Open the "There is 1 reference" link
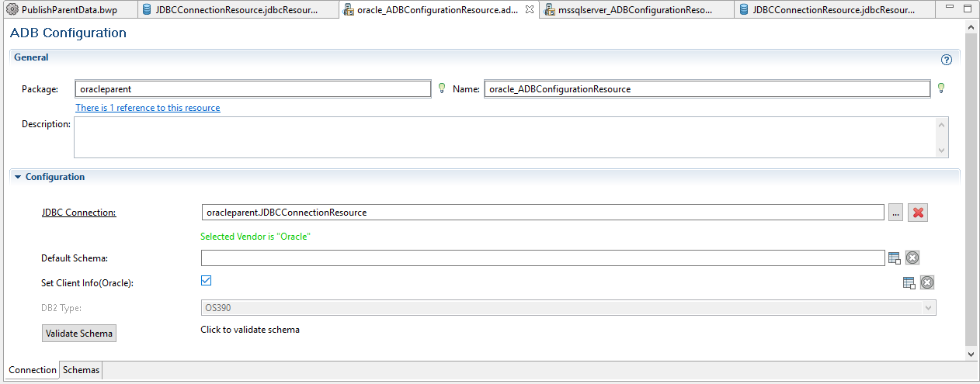 click(148, 108)
